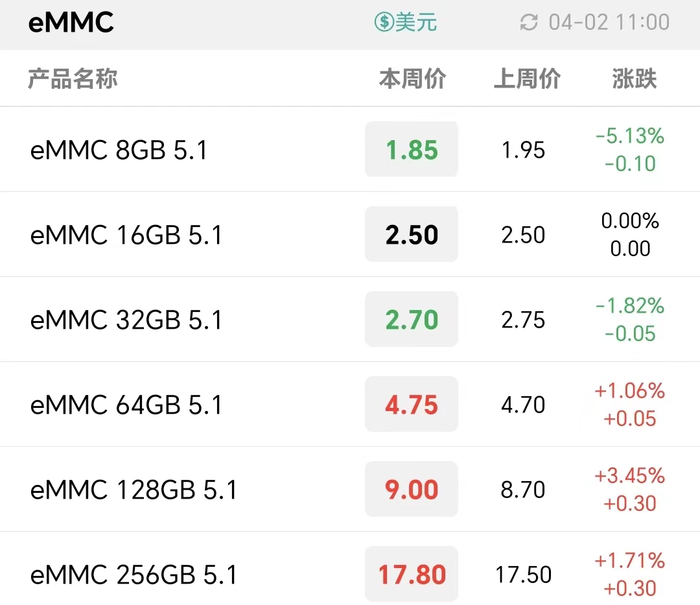Tap the 17.80 price badge
700x605 pixels.
coord(412,574)
